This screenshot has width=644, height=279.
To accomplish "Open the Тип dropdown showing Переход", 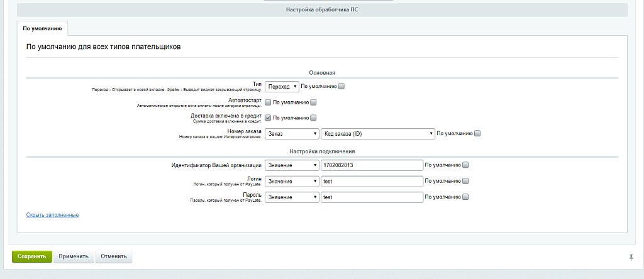I will click(282, 86).
